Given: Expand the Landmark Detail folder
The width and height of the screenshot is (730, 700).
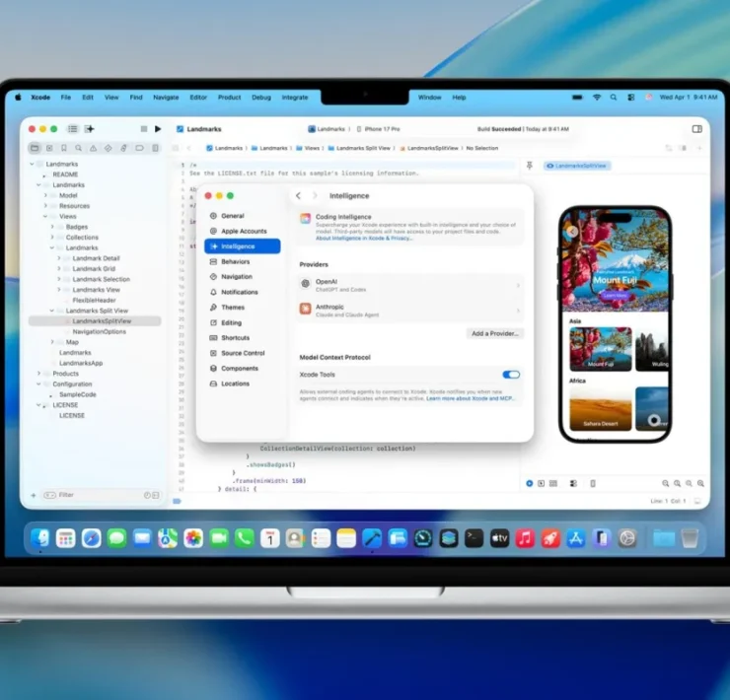Looking at the screenshot, I should [x=58, y=258].
